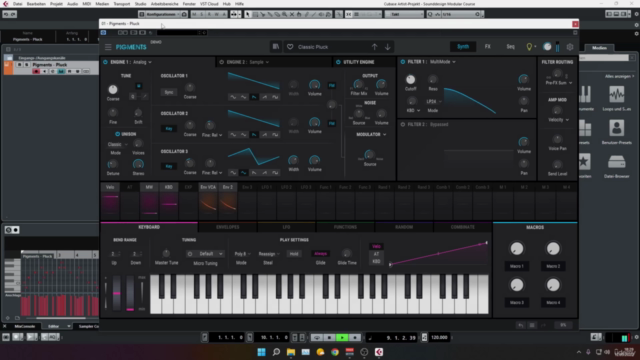Open Poly 8 voice mode dropdown
The height and width of the screenshot is (360, 640).
(x=242, y=254)
